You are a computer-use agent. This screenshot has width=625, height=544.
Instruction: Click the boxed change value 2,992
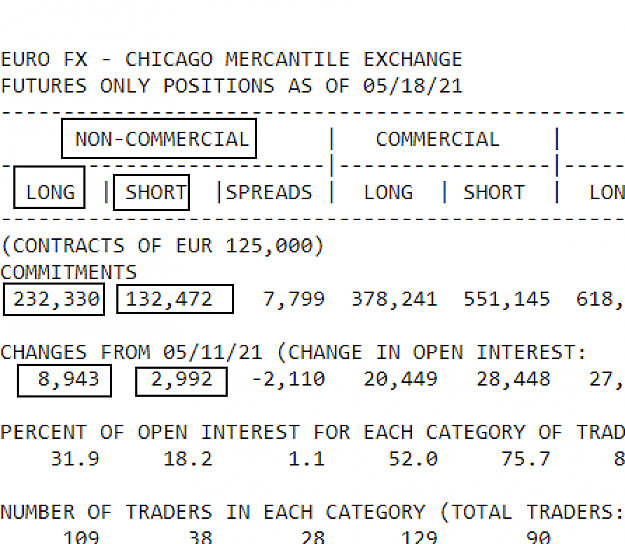tap(181, 381)
